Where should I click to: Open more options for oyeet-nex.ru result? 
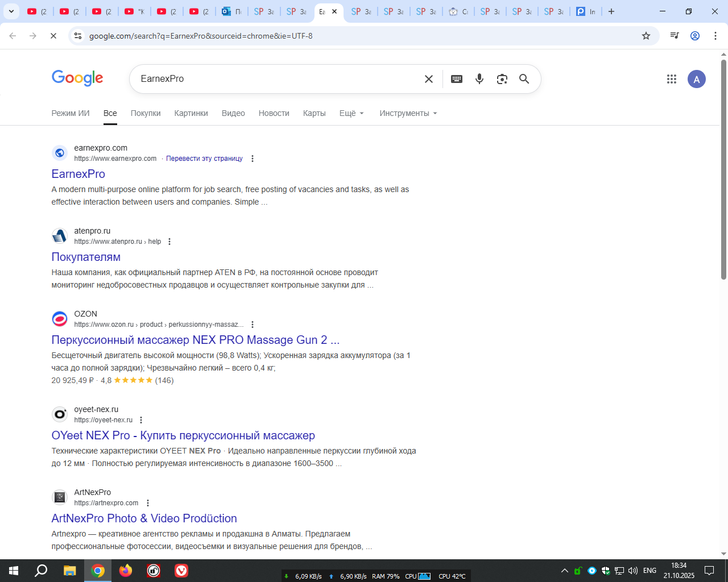click(x=141, y=420)
